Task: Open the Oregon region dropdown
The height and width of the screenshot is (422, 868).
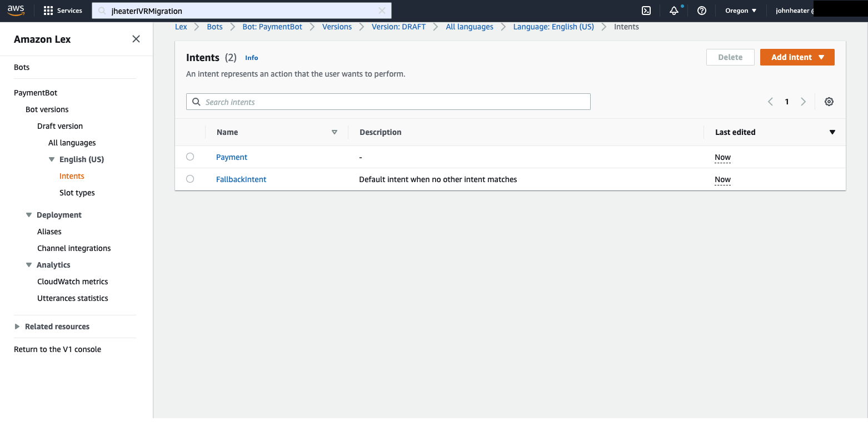Action: tap(741, 11)
